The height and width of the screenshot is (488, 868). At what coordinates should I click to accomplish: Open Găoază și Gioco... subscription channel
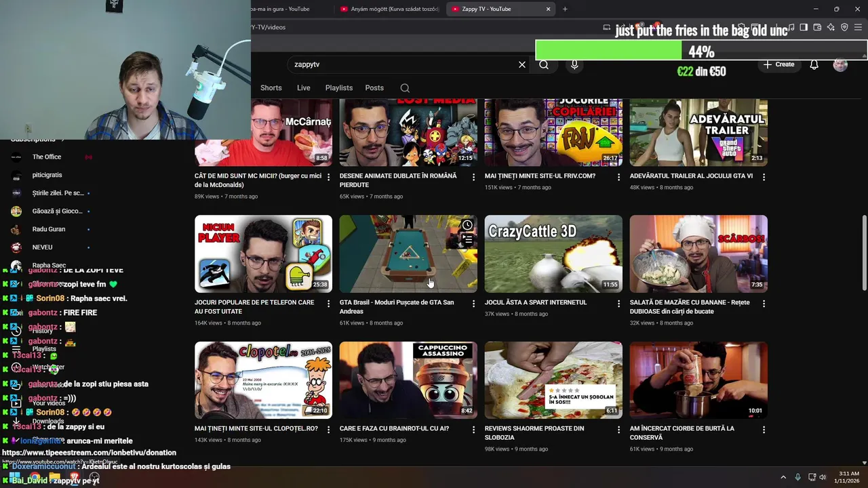click(x=57, y=211)
